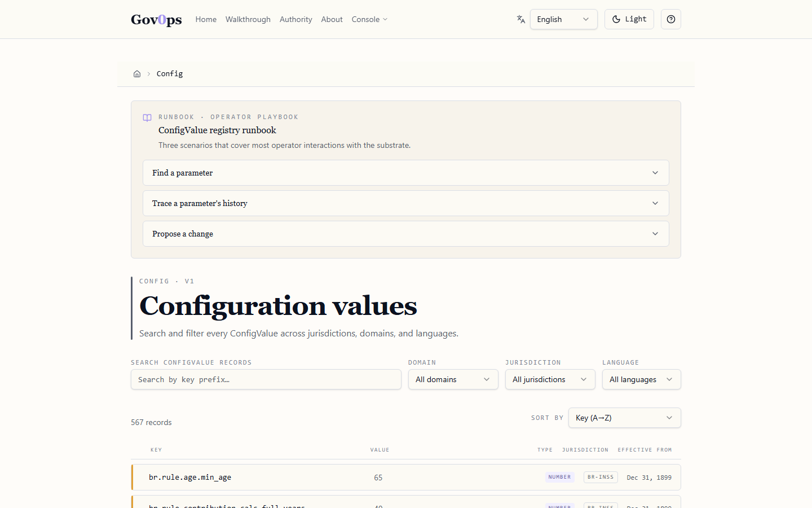Click the TYPE column header

click(x=545, y=450)
